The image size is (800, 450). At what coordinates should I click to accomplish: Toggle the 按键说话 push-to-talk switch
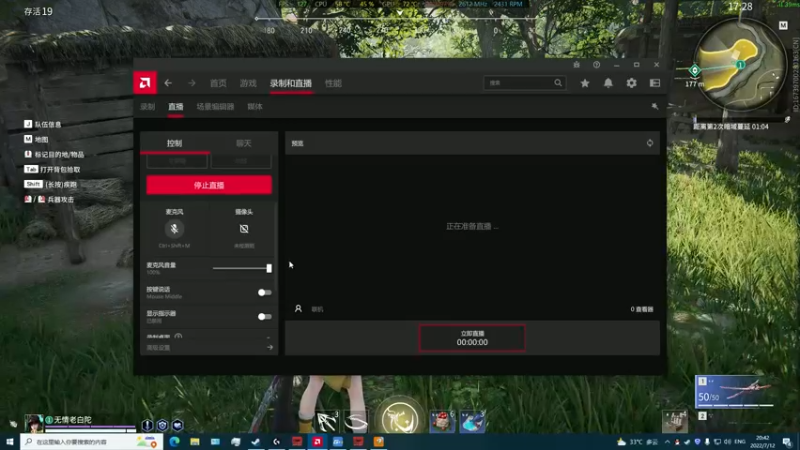[x=264, y=292]
